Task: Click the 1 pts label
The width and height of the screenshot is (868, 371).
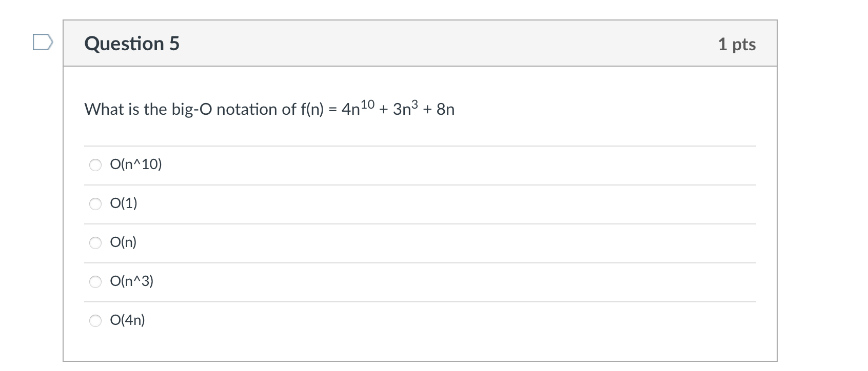Action: point(737,45)
